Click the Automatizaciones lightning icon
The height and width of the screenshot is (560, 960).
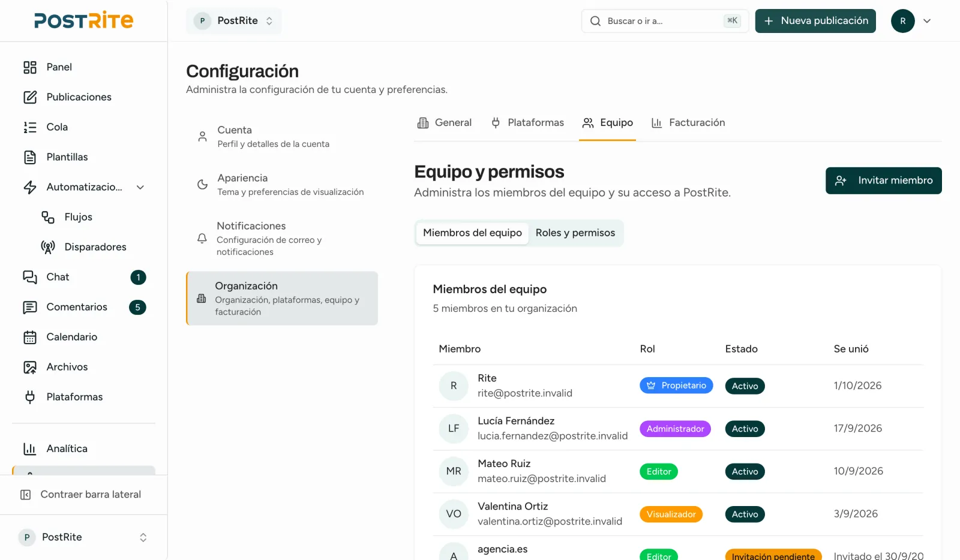(x=30, y=187)
